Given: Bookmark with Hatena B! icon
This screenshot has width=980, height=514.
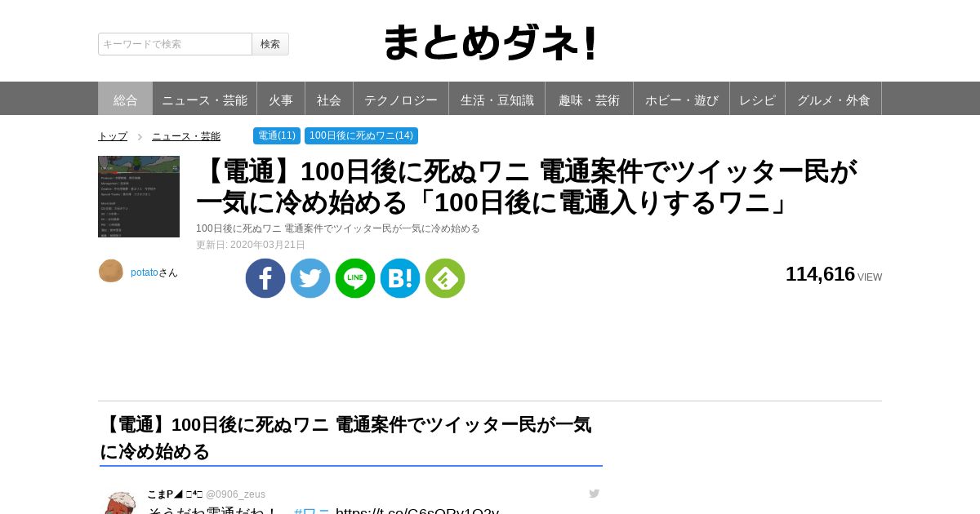Looking at the screenshot, I should [x=400, y=278].
